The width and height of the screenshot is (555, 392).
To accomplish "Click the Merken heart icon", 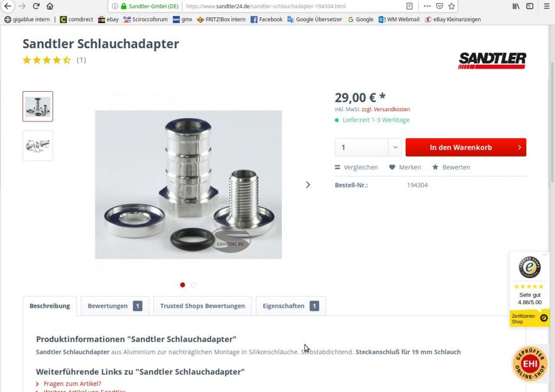I will (x=392, y=167).
